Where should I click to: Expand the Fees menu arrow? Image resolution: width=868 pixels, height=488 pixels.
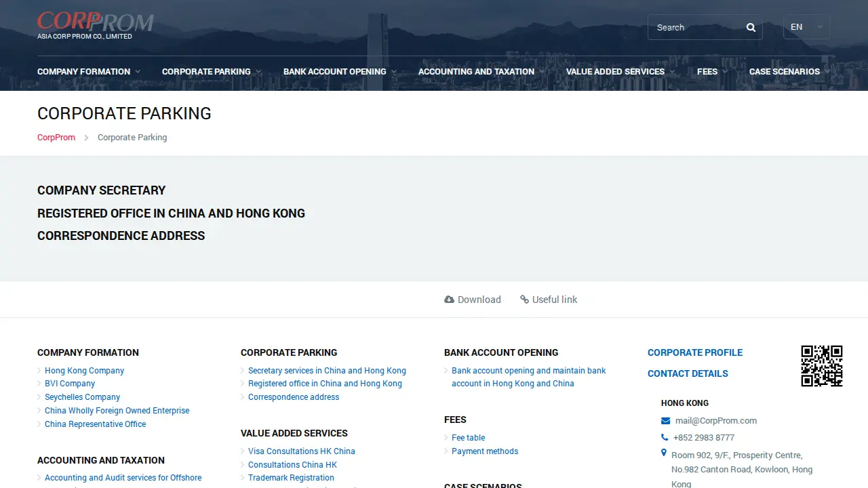pos(725,72)
